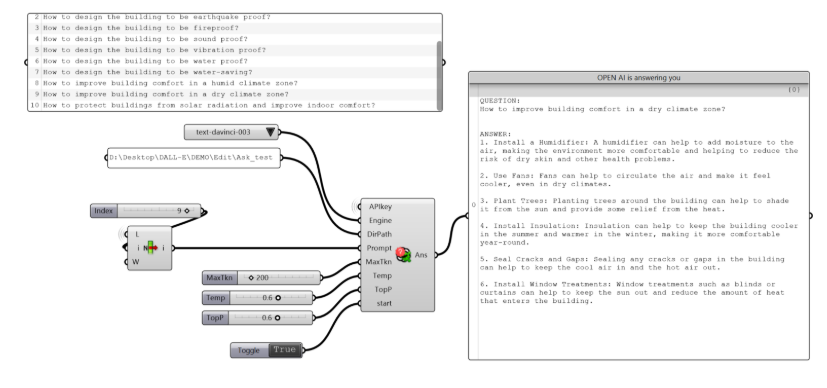Click the Index slider label

104,211
